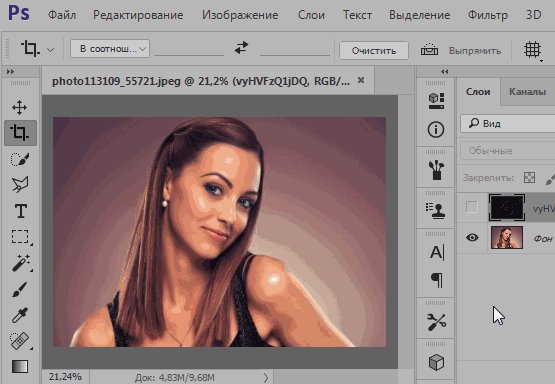The height and width of the screenshot is (384, 555).
Task: Expand the crop tool preset picker
Action: coord(50,50)
